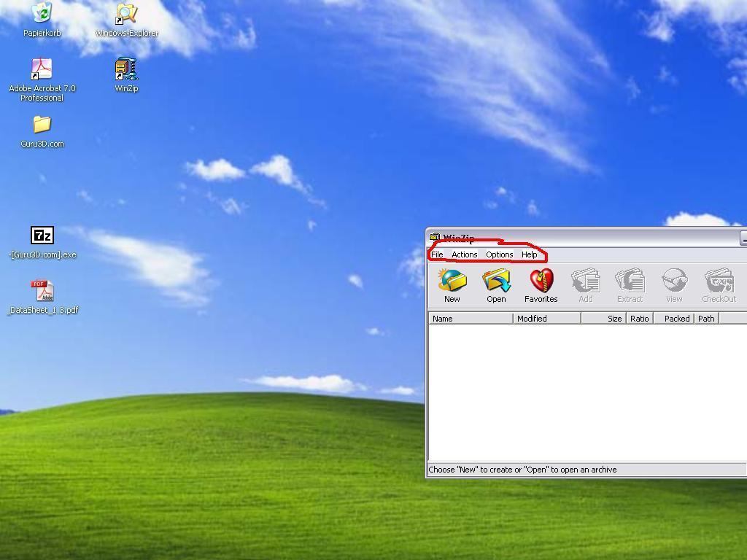This screenshot has width=747, height=560.
Task: Open the Actions menu in WinZip
Action: (x=465, y=254)
